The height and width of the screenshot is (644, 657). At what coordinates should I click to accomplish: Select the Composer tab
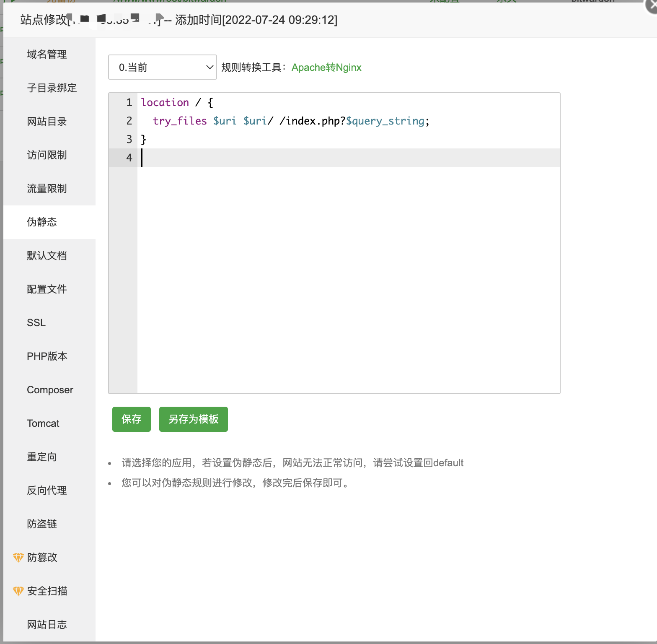click(x=50, y=390)
